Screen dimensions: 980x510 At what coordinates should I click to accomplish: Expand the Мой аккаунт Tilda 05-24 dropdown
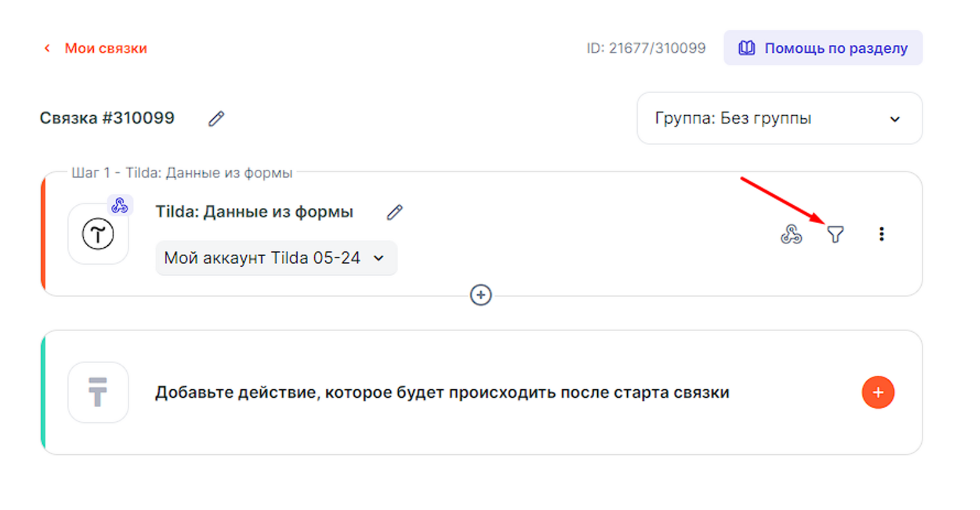point(276,258)
